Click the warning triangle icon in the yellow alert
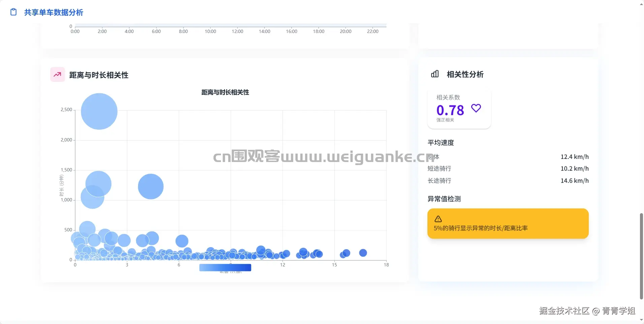 (x=438, y=219)
